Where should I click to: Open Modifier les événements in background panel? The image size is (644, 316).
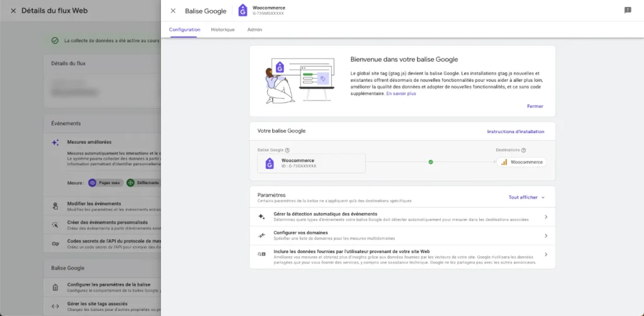point(103,206)
